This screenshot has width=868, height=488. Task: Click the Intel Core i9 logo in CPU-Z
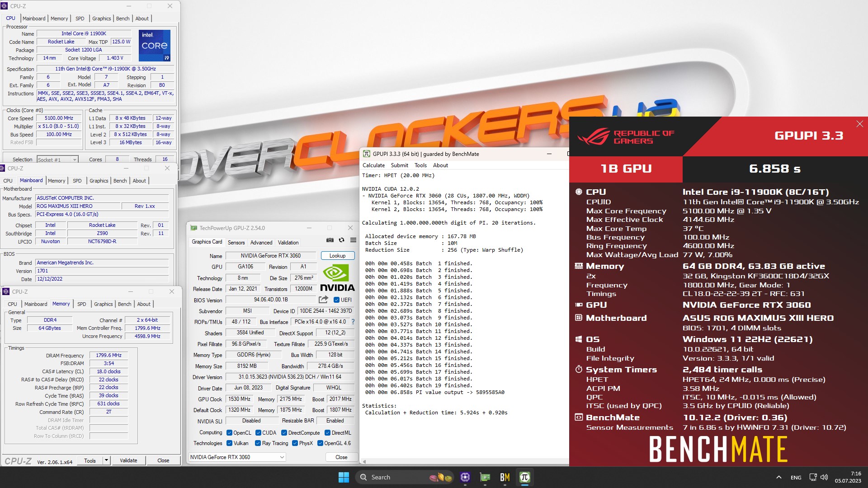pyautogui.click(x=155, y=45)
